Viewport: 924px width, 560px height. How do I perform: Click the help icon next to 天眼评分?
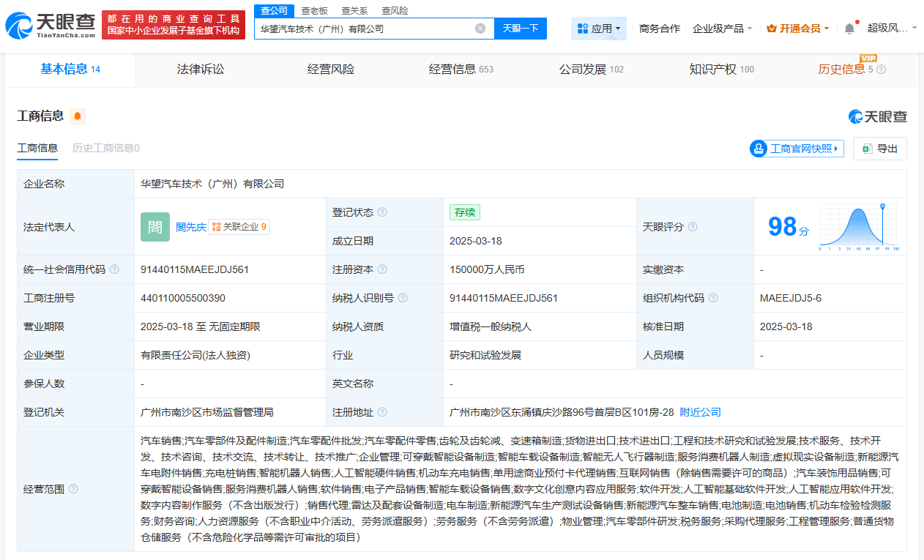[x=691, y=227]
